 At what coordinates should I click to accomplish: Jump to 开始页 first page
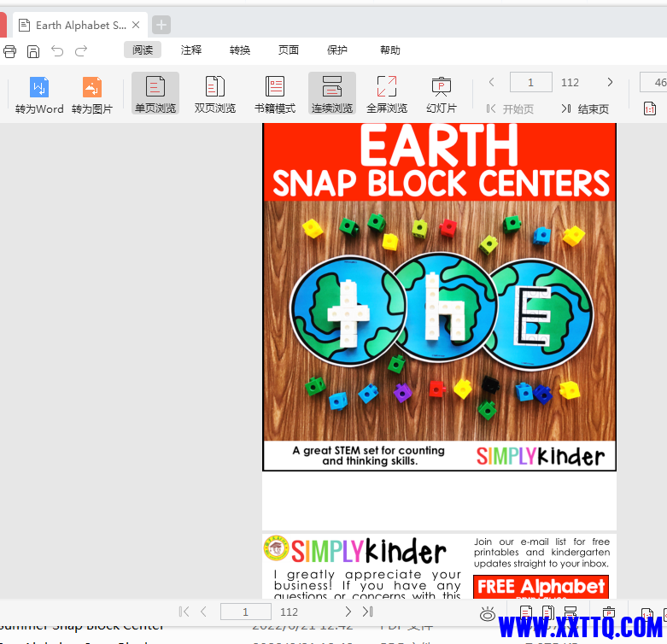click(x=510, y=108)
